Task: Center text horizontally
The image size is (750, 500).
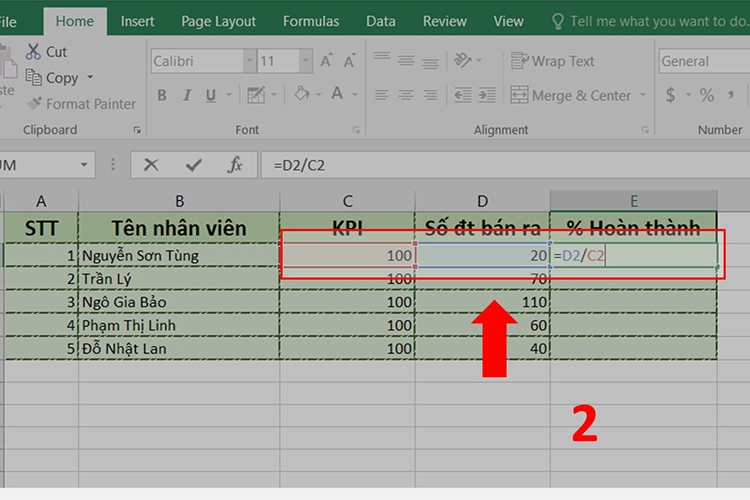Action: pos(406,95)
